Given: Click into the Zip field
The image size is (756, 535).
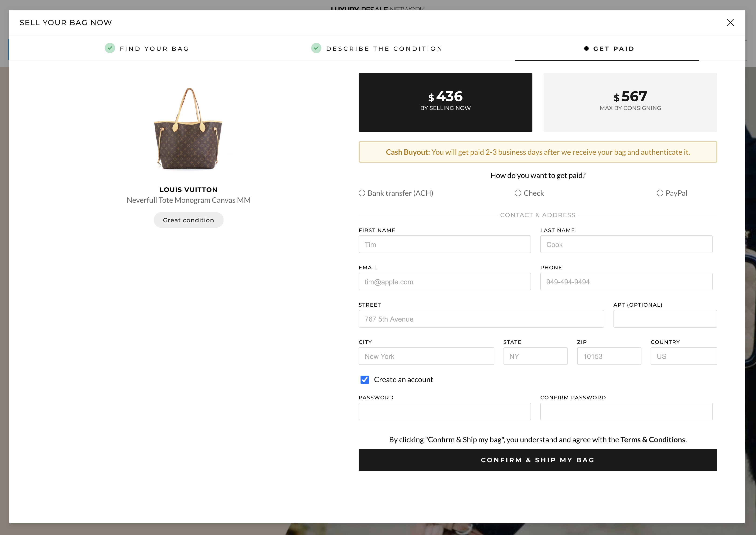Looking at the screenshot, I should [609, 356].
